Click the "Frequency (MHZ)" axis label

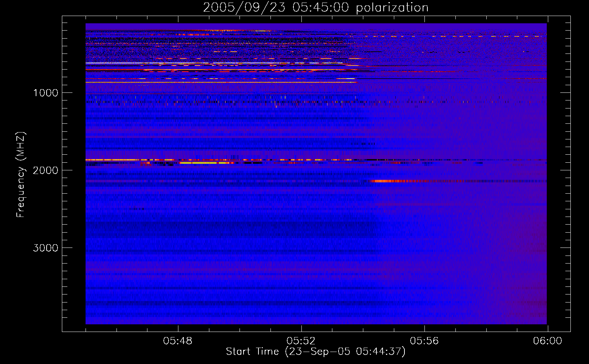point(21,175)
